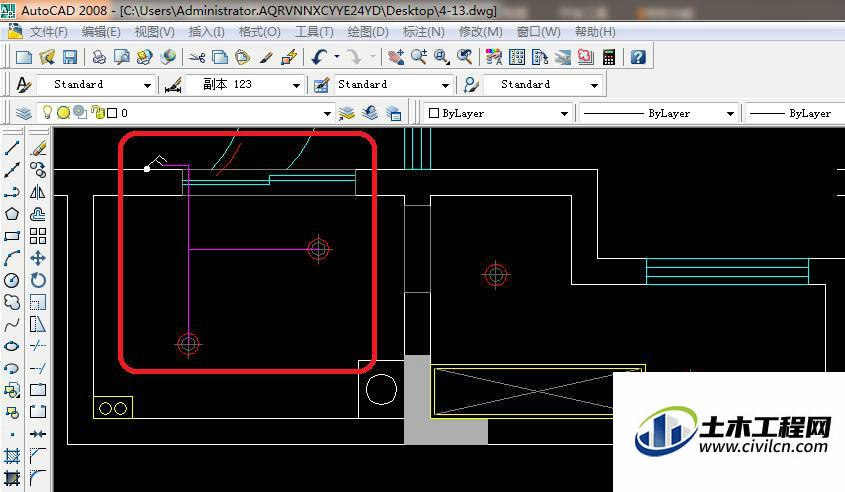Select the Pan realtime hand icon
This screenshot has height=492, width=845.
(396, 57)
